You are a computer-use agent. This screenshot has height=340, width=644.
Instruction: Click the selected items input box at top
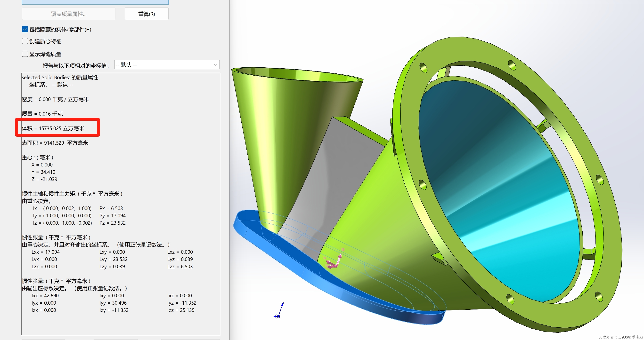point(95,2)
